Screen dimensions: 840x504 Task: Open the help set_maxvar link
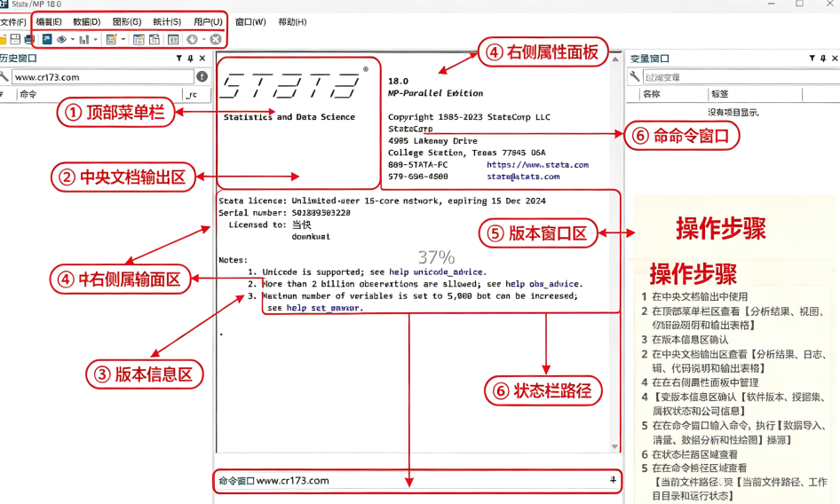pos(324,308)
